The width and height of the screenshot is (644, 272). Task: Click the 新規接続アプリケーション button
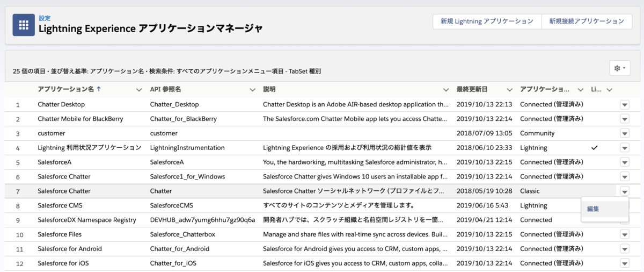point(587,22)
